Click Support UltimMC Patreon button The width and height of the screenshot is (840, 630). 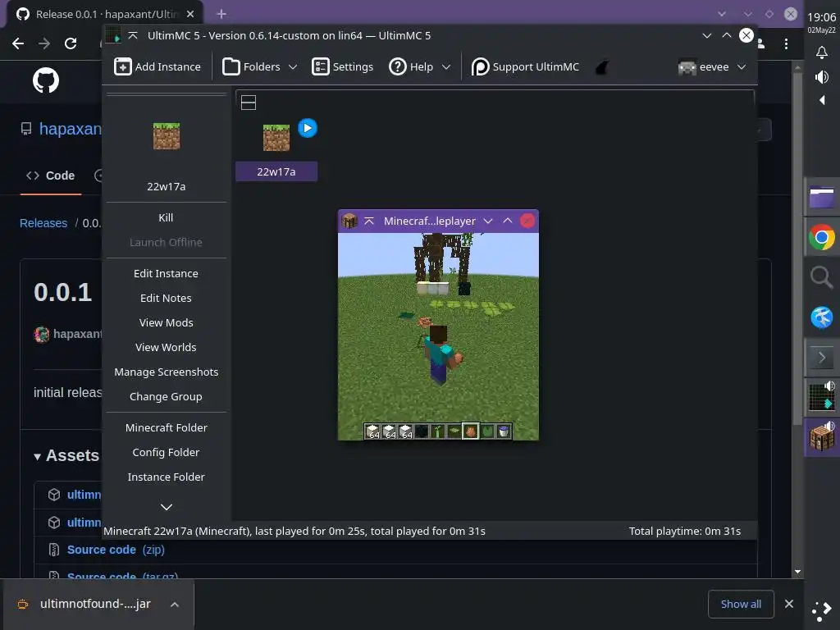point(525,67)
